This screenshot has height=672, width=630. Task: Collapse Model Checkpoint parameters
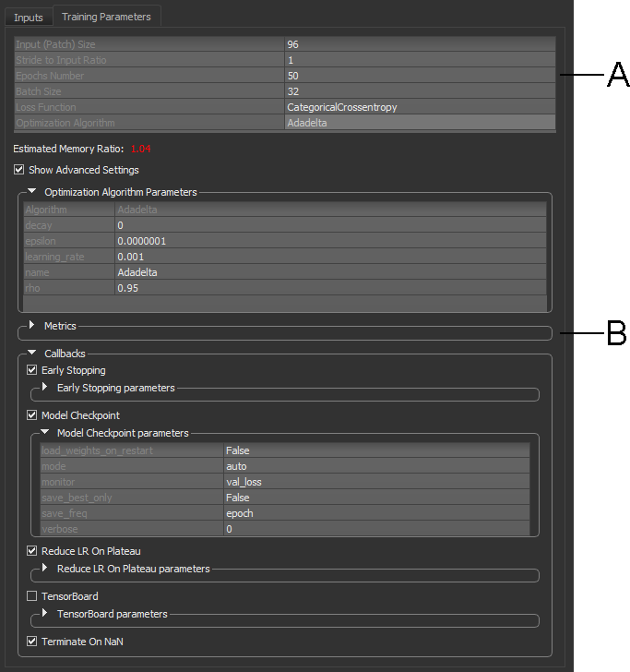[x=44, y=433]
